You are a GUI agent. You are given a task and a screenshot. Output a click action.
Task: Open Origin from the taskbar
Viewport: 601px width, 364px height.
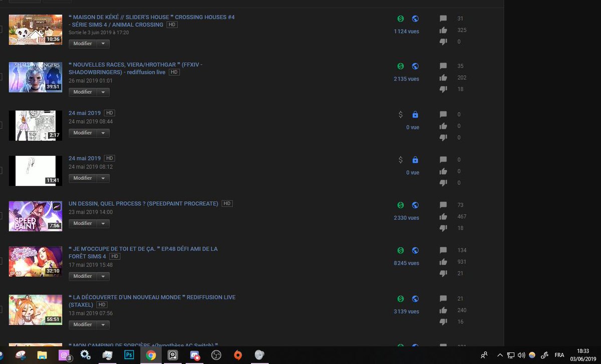coord(238,355)
